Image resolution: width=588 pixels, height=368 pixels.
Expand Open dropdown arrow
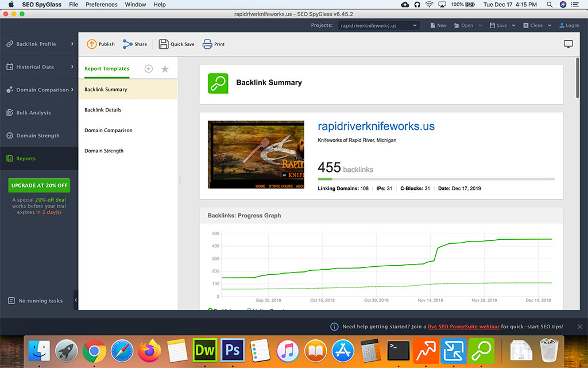coord(480,25)
